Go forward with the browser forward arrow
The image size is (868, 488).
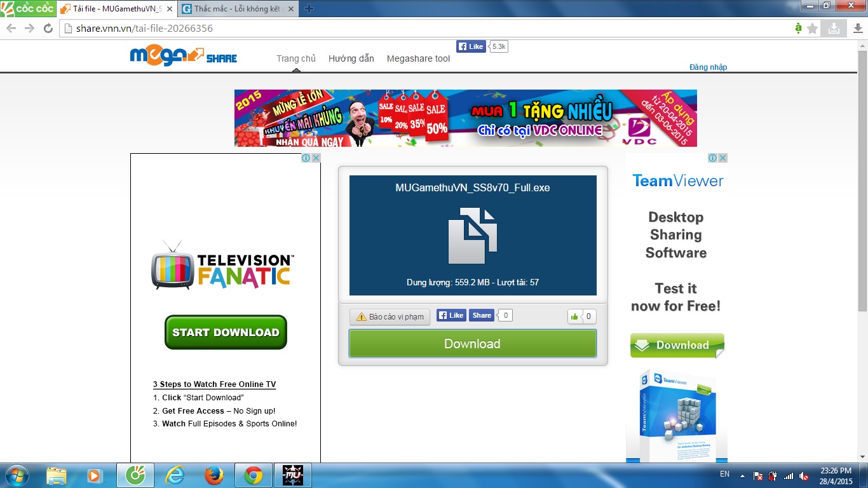click(x=29, y=28)
